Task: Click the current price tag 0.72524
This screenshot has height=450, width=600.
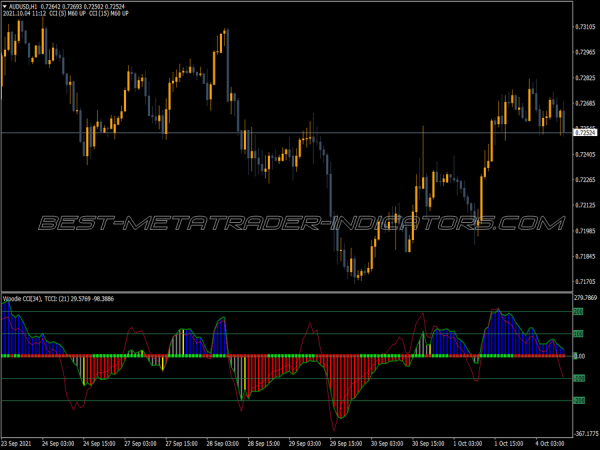Action: coord(584,133)
